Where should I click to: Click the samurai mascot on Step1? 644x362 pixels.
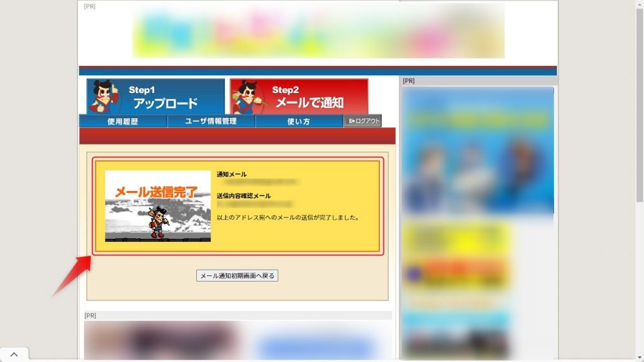104,97
